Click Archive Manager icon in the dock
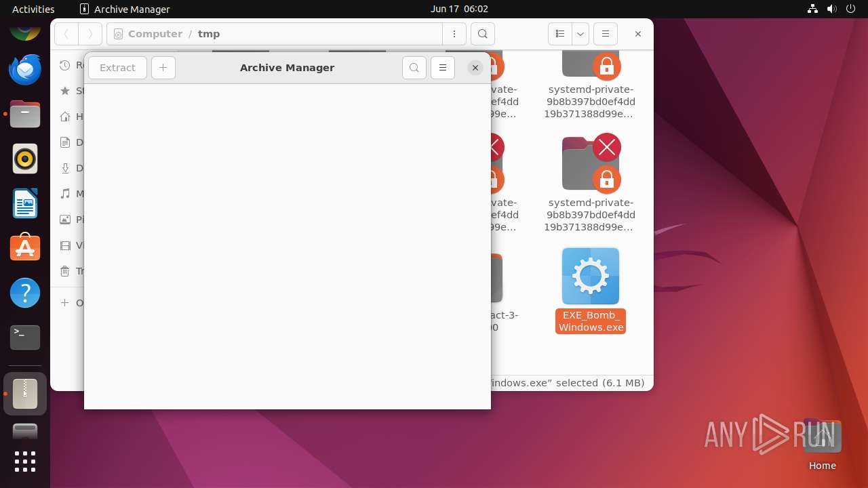This screenshot has height=488, width=868. pyautogui.click(x=25, y=394)
